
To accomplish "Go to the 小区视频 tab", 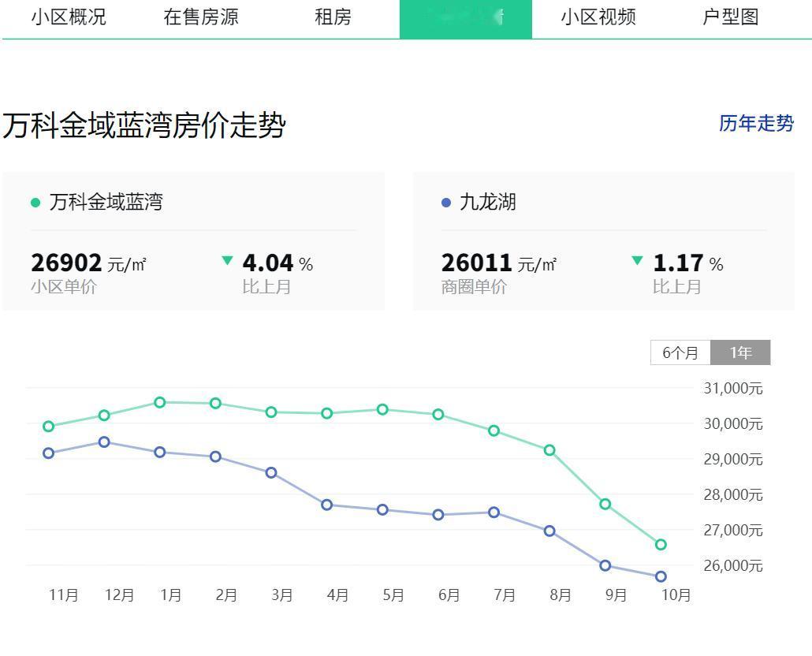I will [x=598, y=17].
